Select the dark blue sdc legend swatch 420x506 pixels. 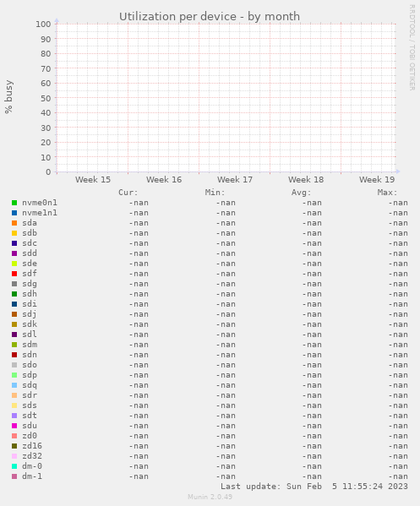click(x=14, y=243)
